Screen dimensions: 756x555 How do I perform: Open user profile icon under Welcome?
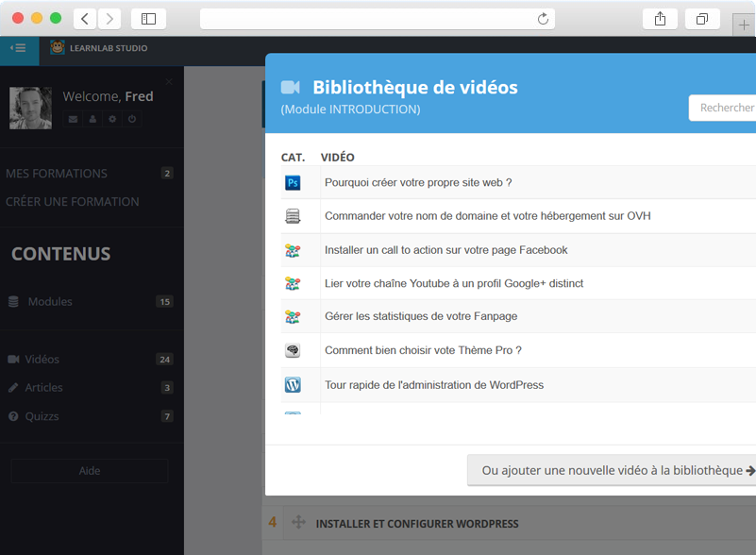point(92,119)
